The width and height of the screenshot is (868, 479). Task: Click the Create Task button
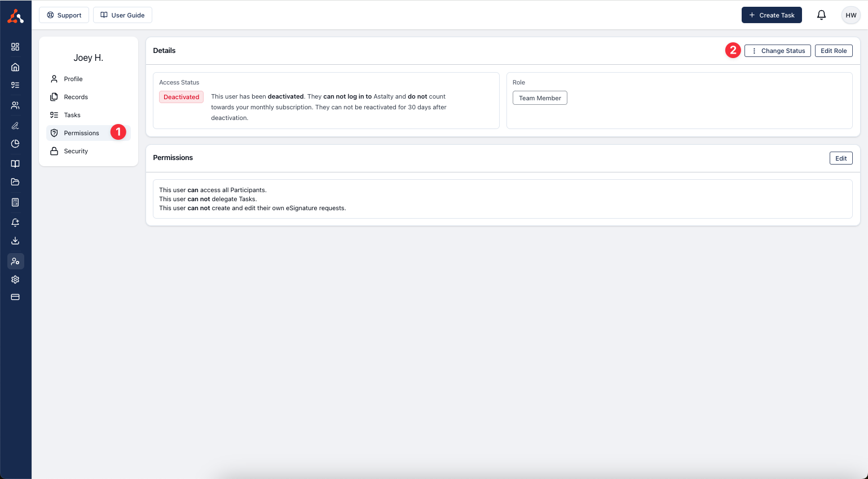771,15
